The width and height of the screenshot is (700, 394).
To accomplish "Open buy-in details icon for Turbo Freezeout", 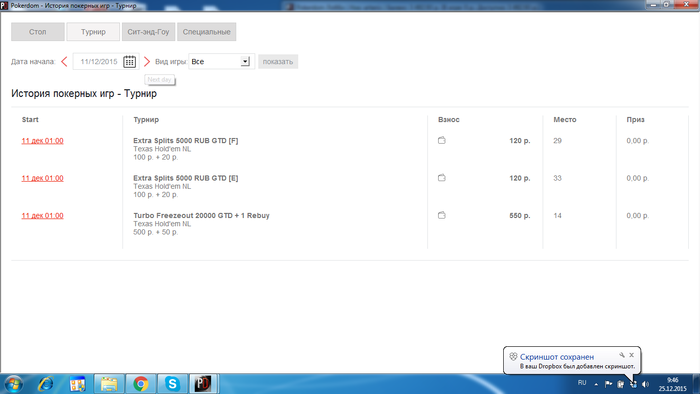I will (x=442, y=215).
